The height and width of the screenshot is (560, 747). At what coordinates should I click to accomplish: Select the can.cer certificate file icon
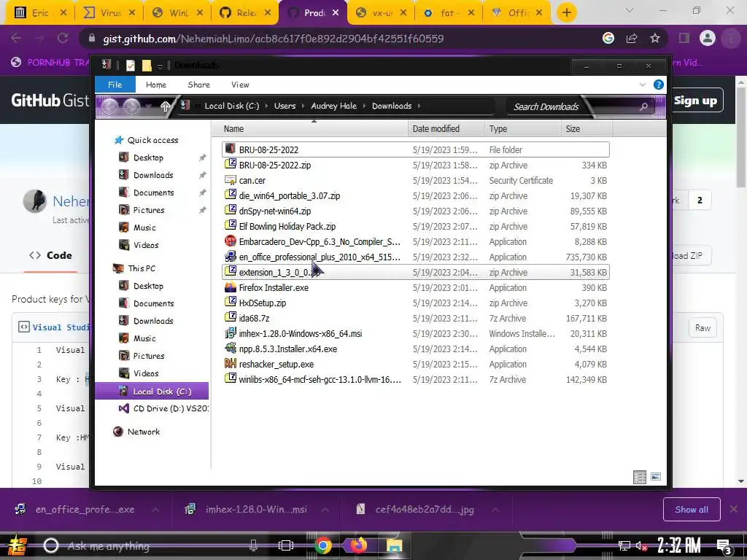pos(231,180)
